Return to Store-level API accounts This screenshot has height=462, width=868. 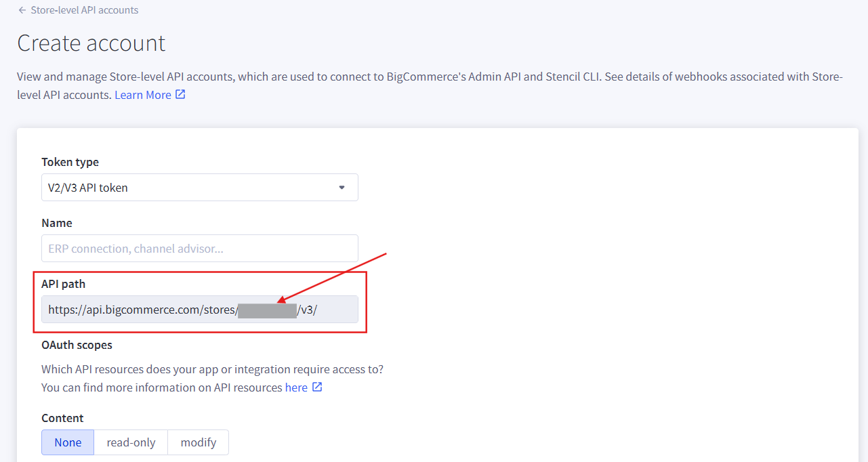[x=84, y=10]
